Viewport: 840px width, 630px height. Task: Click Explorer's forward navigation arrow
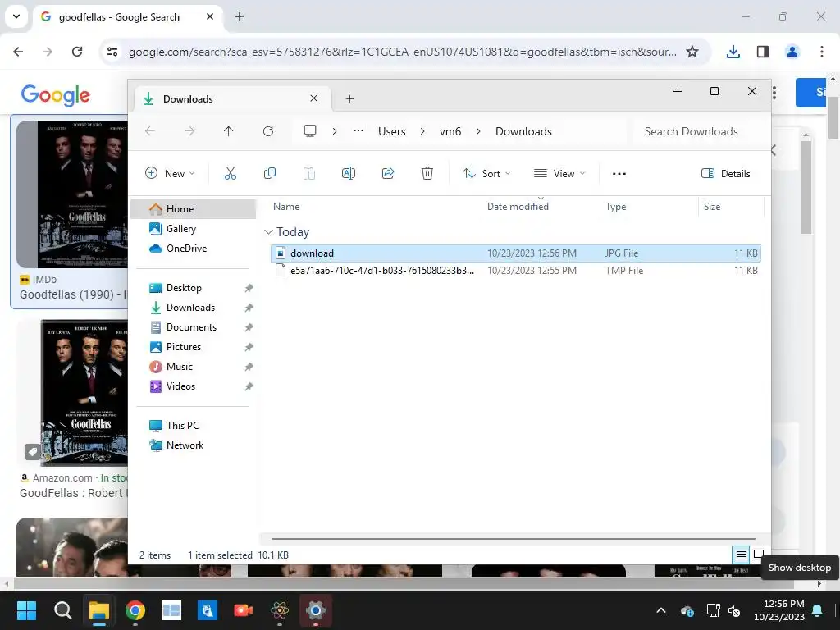[189, 131]
